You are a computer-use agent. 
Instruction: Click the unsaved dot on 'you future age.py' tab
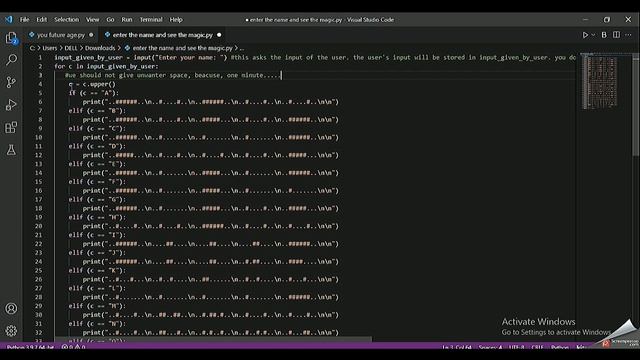click(91, 35)
